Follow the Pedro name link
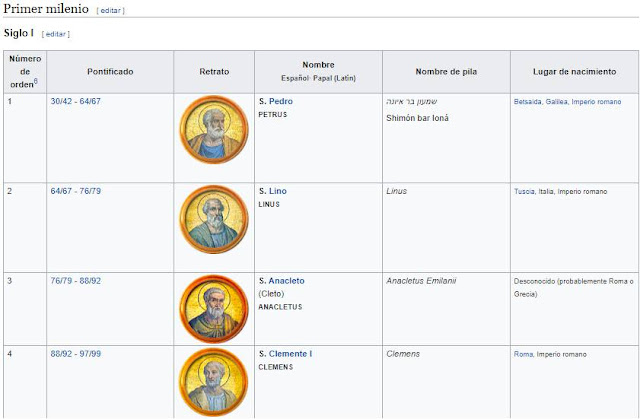640x419 pixels. tap(281, 101)
